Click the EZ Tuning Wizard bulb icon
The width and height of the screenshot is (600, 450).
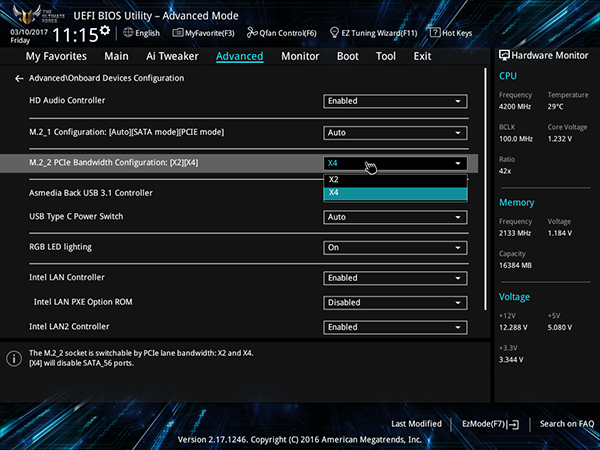click(x=334, y=33)
